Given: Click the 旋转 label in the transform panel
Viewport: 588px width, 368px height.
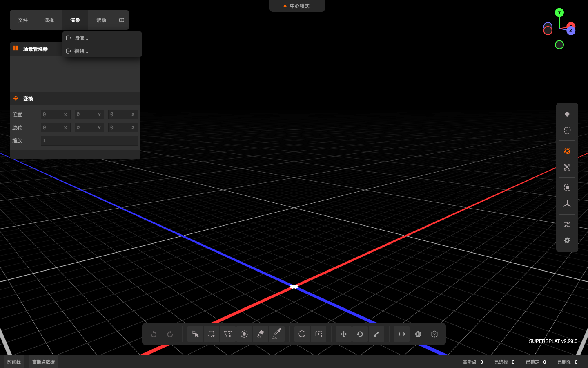Looking at the screenshot, I should [x=17, y=128].
